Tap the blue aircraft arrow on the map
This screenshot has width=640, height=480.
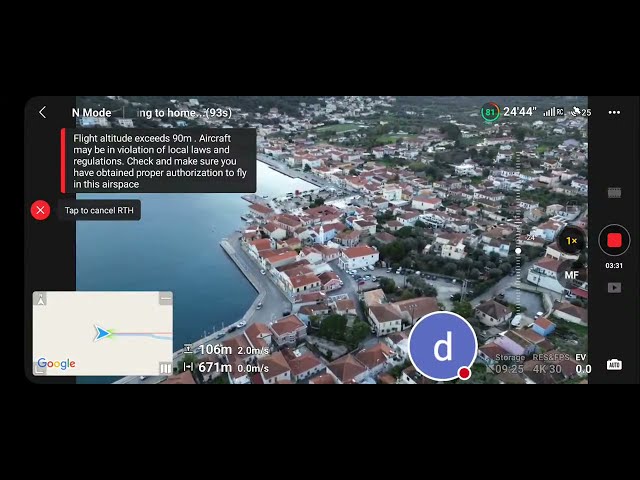[x=102, y=333]
